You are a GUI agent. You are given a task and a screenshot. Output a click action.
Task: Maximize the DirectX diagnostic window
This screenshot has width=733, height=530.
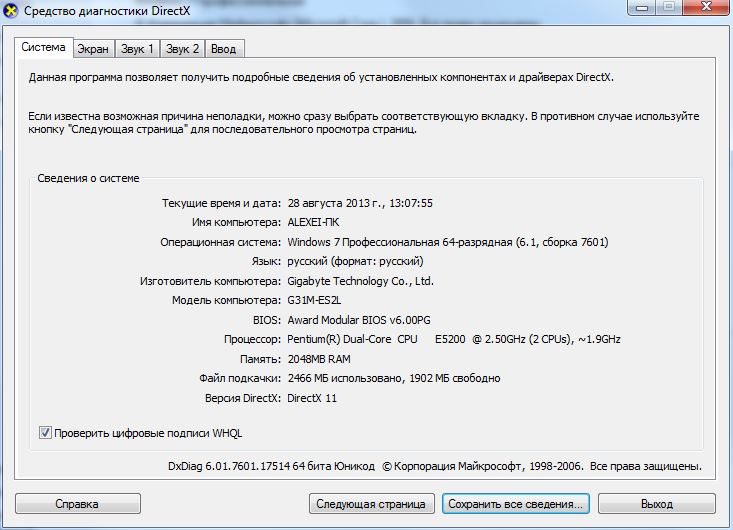[x=666, y=9]
